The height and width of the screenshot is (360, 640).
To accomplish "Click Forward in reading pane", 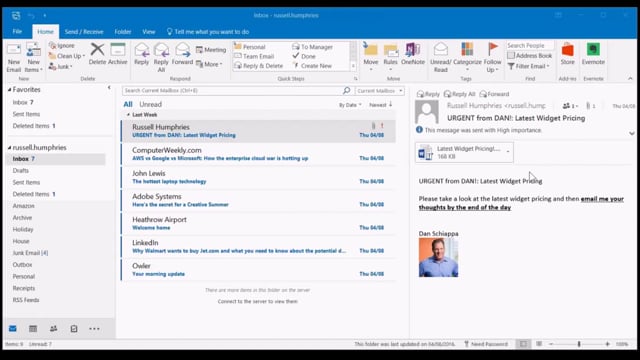I will 494,94.
